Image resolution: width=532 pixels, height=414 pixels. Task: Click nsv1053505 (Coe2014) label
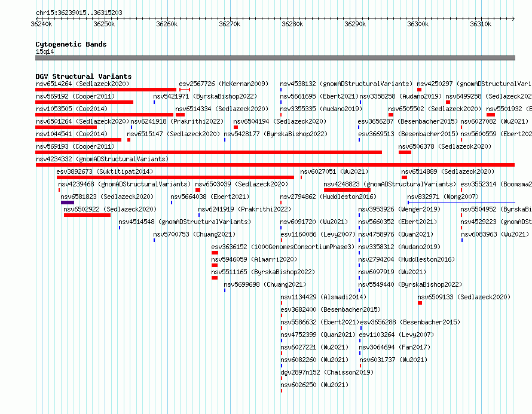pos(72,109)
